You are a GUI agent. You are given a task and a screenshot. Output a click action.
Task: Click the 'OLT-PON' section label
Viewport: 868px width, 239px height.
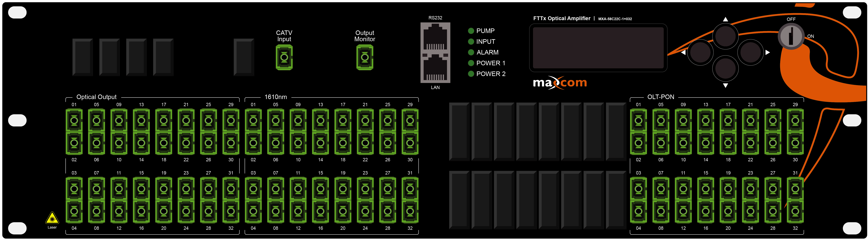[661, 97]
